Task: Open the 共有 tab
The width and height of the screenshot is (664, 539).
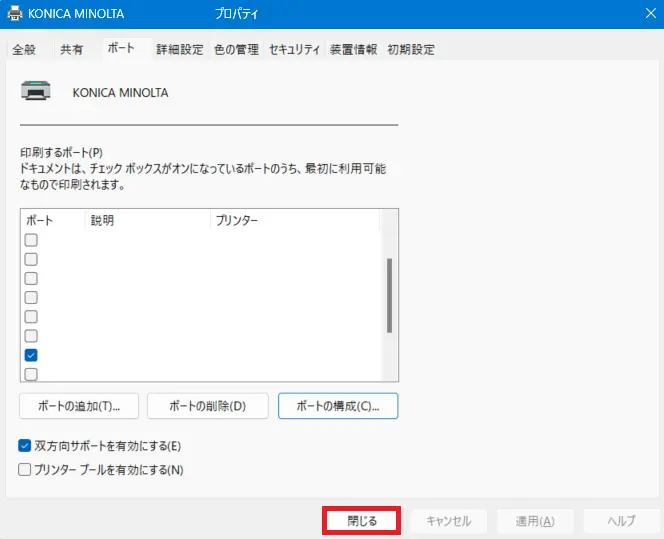Action: [72, 50]
